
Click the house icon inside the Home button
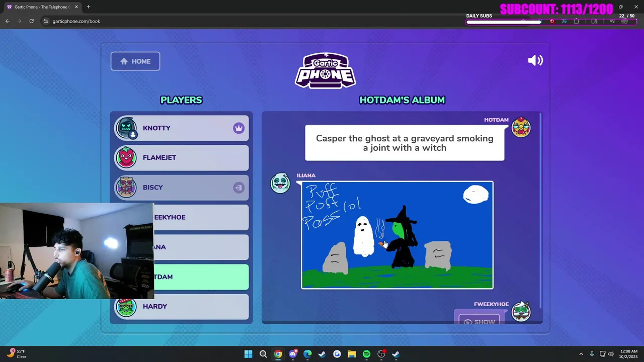(x=124, y=61)
